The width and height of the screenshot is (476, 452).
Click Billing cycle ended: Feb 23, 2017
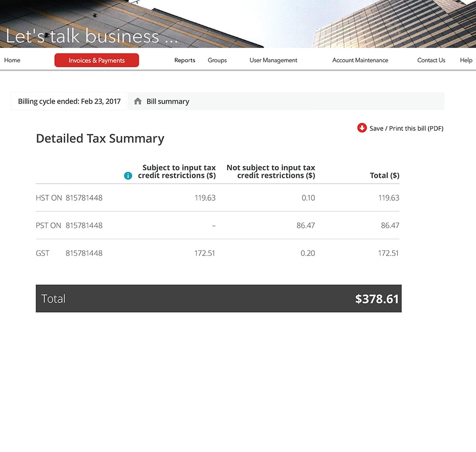coord(69,101)
